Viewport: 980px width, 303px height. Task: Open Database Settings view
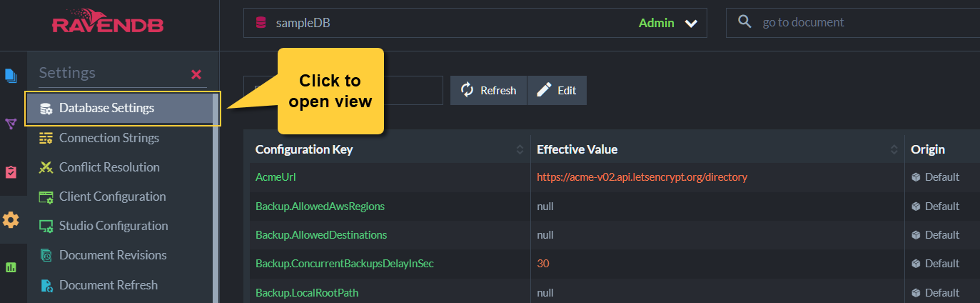(x=119, y=109)
